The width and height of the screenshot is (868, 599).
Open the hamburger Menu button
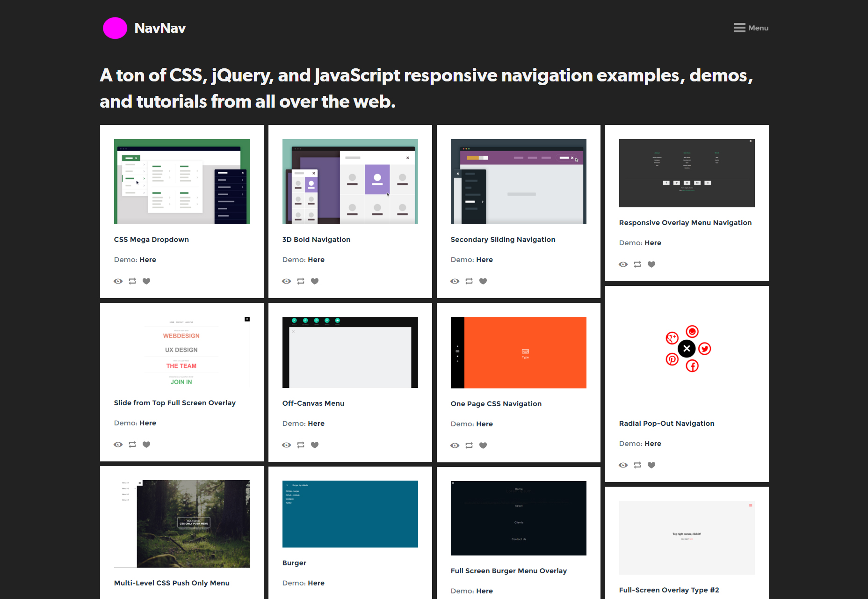click(x=751, y=28)
